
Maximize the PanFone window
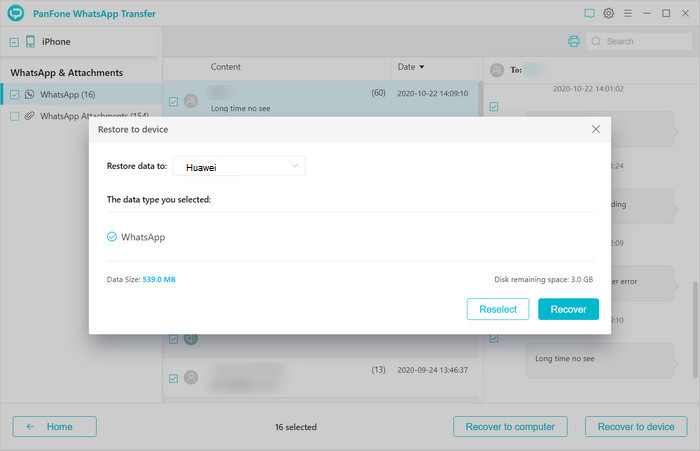pos(666,13)
